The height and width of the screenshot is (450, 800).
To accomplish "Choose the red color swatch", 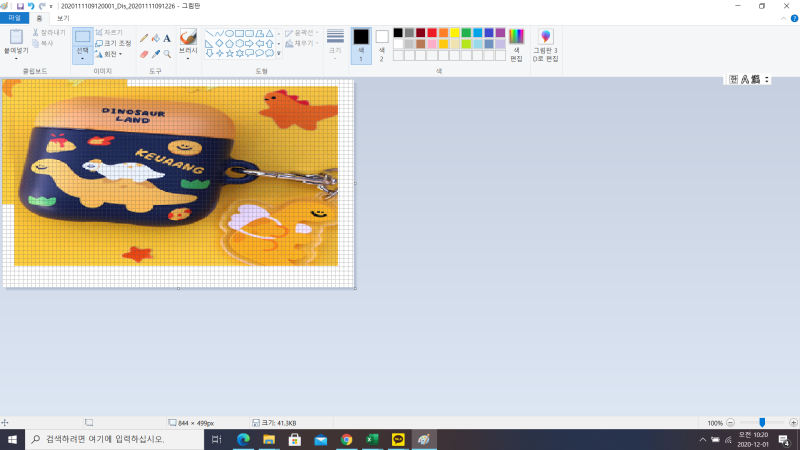I will [x=432, y=33].
